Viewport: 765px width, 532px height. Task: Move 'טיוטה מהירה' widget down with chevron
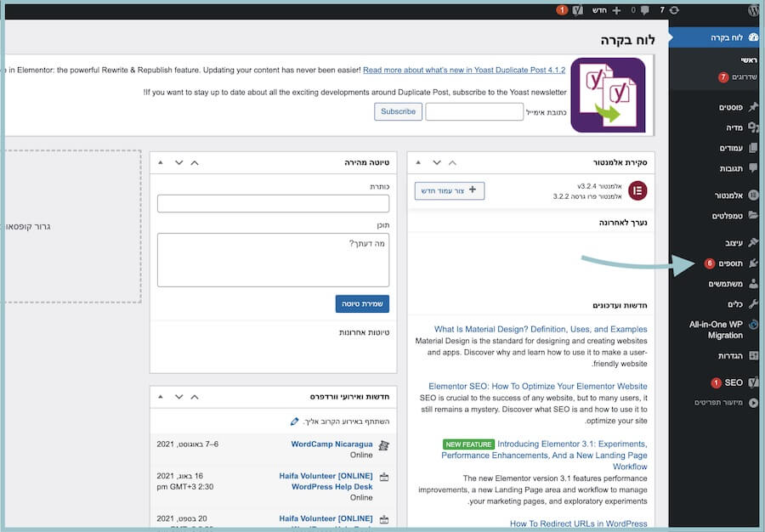[179, 163]
